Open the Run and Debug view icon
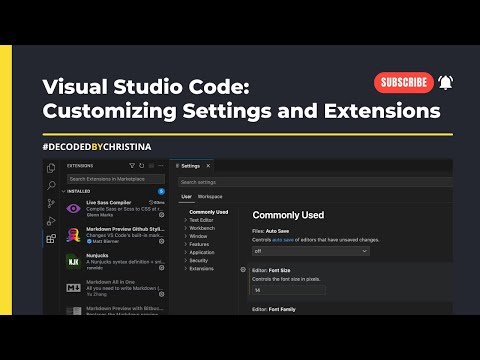This screenshot has height=360, width=480. (51, 221)
